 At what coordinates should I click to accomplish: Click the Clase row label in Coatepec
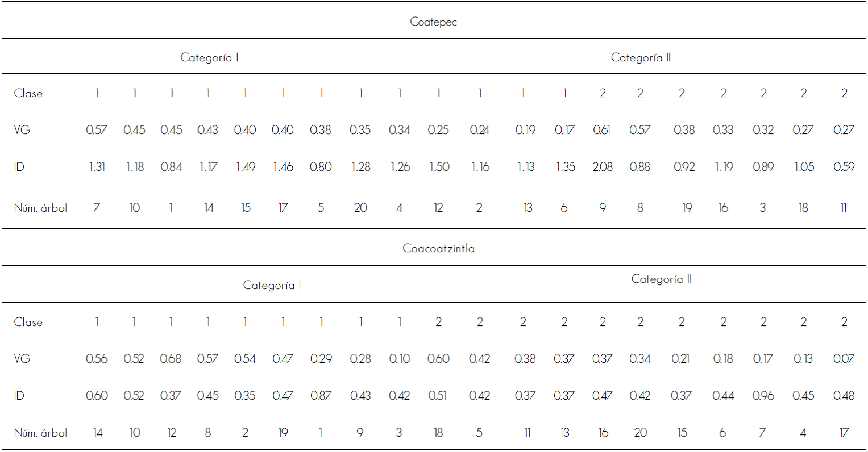[28, 93]
